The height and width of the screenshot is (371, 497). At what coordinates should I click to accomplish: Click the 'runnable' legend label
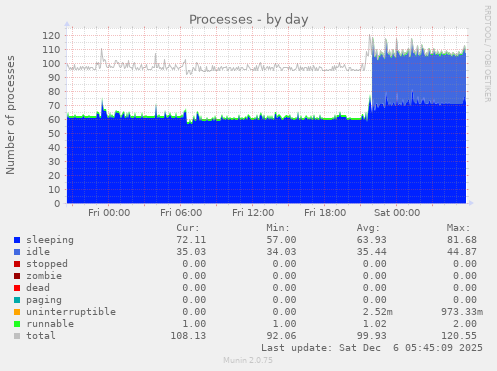pyautogui.click(x=50, y=324)
